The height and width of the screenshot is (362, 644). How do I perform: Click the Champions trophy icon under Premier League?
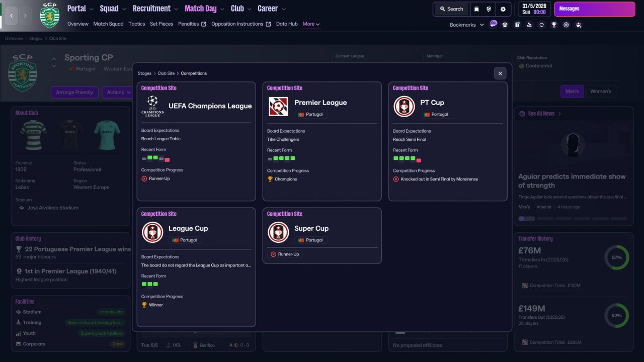270,179
